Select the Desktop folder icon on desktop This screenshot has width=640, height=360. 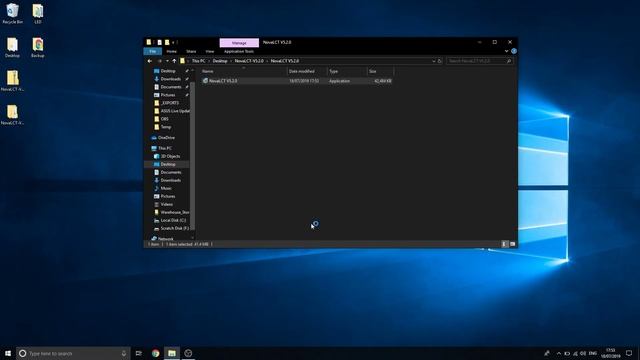(x=12, y=47)
